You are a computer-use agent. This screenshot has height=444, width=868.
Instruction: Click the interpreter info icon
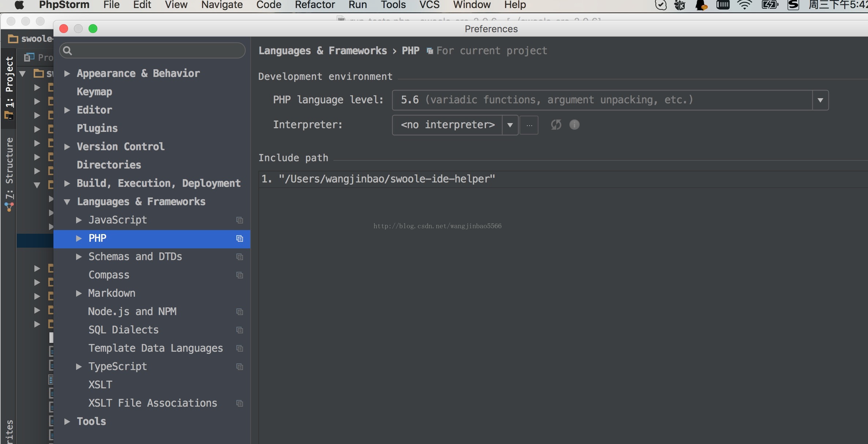pos(575,125)
